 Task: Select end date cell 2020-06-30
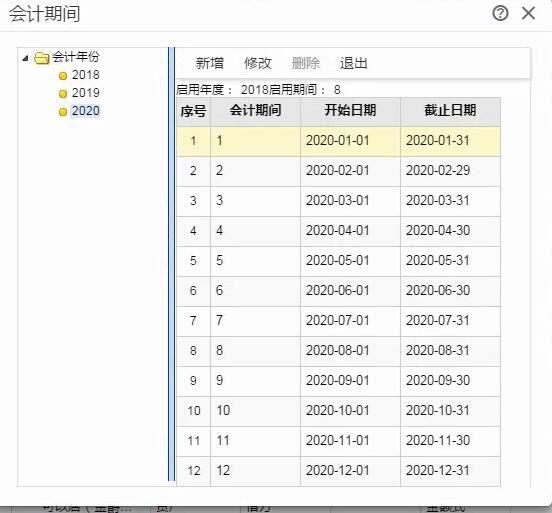450,291
